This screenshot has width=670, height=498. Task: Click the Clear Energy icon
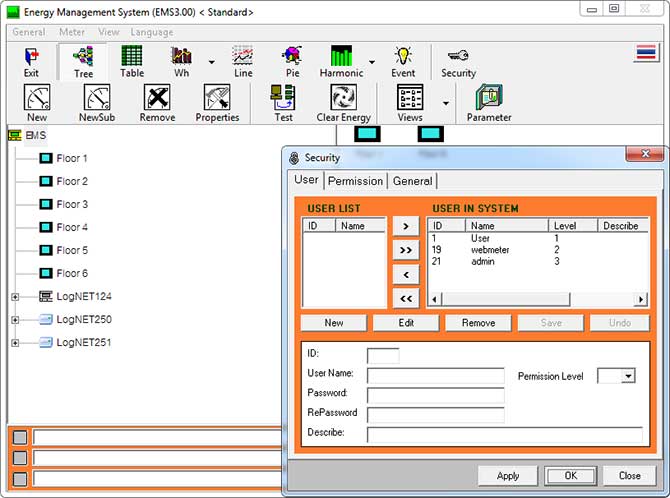(x=343, y=97)
